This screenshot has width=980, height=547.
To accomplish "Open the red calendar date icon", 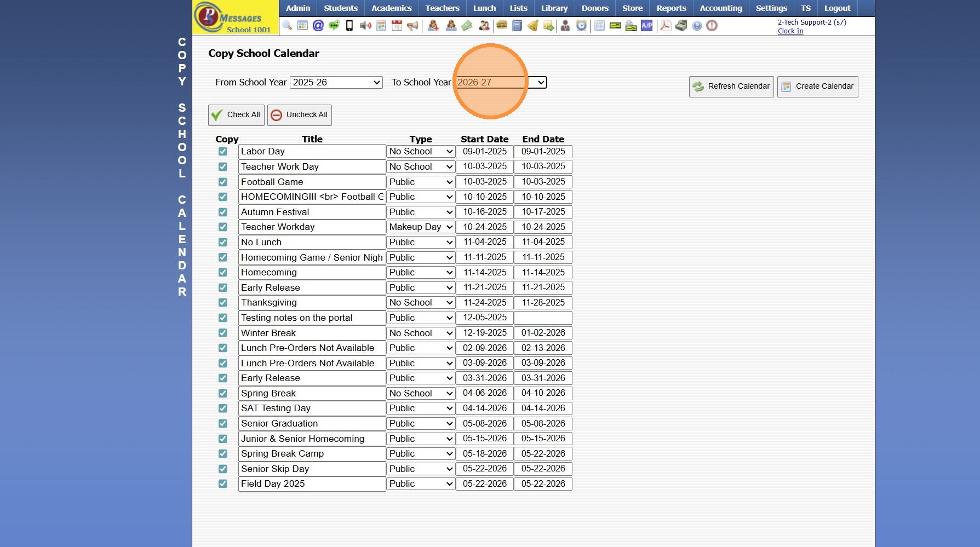I will (397, 26).
